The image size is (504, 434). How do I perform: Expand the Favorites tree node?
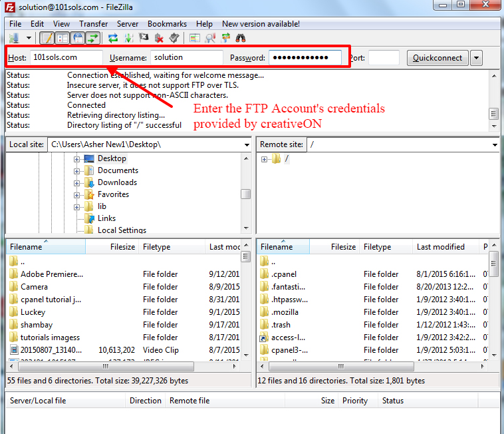click(76, 195)
